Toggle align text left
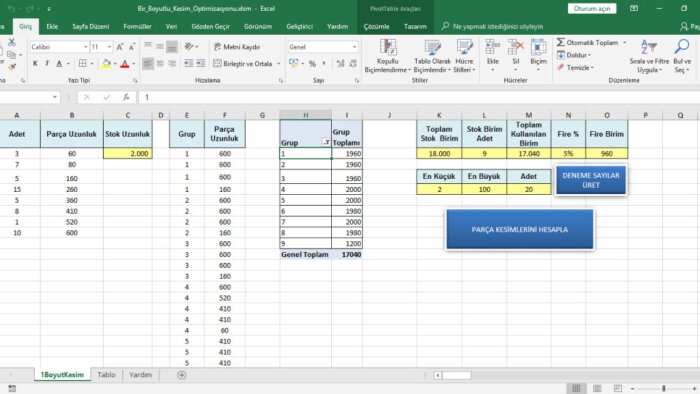 148,64
